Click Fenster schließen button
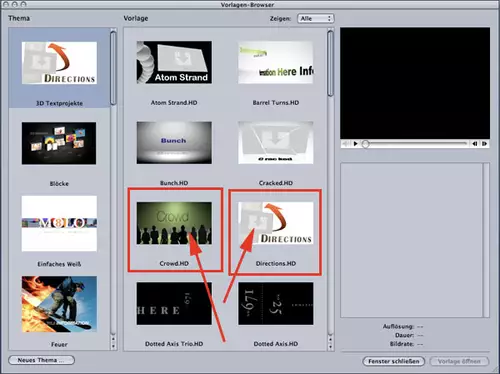 click(x=394, y=361)
